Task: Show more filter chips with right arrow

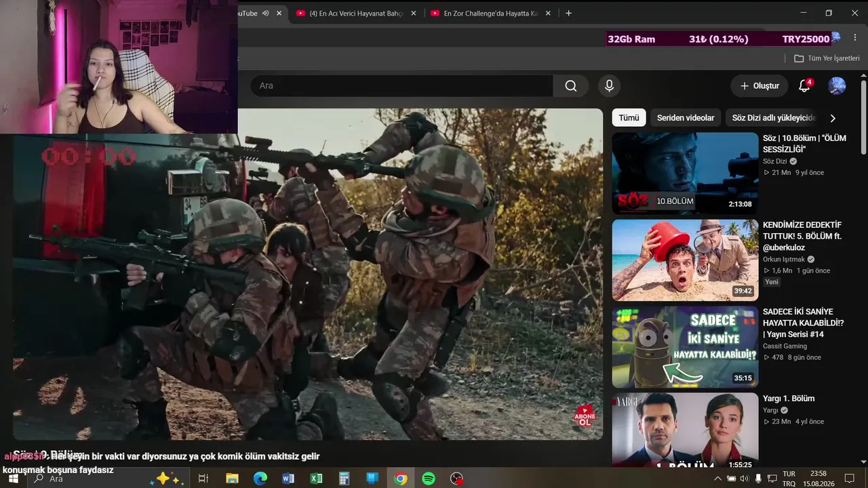Action: 833,118
